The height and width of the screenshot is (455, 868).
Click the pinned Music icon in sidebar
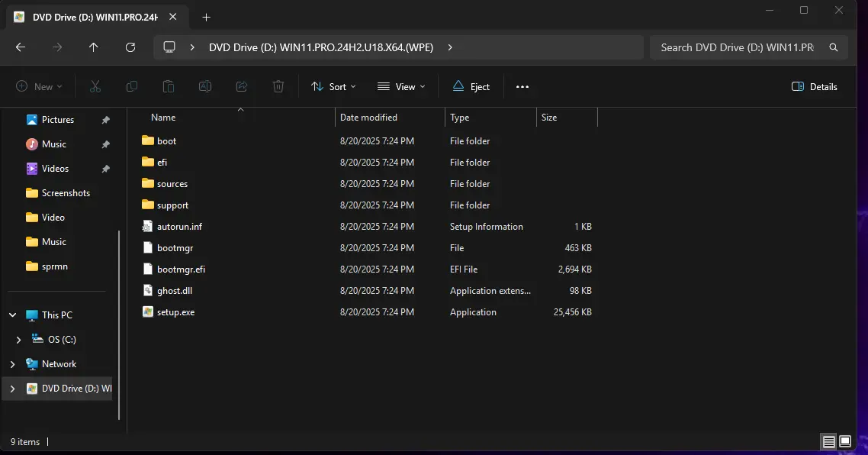tap(31, 144)
